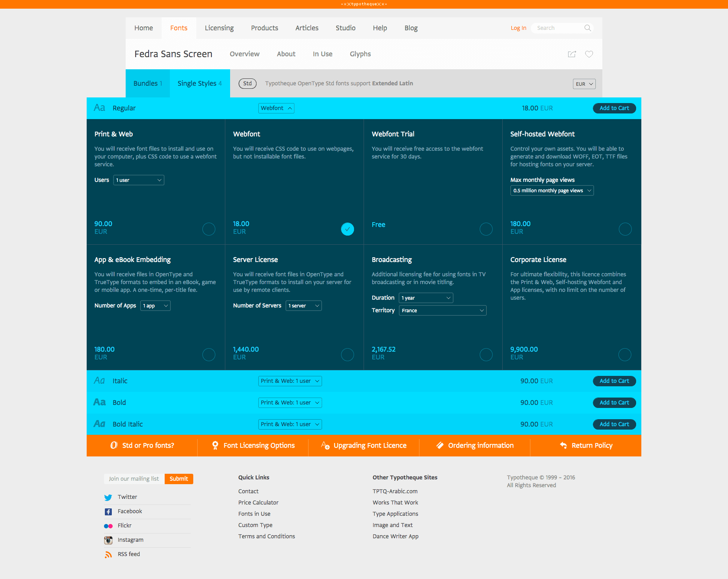Click the RSS feed icon
728x579 pixels.
pyautogui.click(x=108, y=554)
